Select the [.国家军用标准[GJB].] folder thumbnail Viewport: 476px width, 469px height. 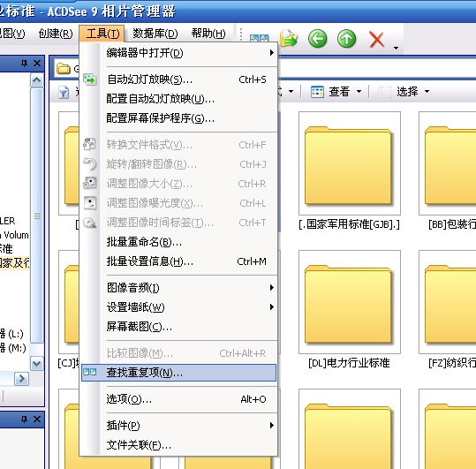point(350,163)
